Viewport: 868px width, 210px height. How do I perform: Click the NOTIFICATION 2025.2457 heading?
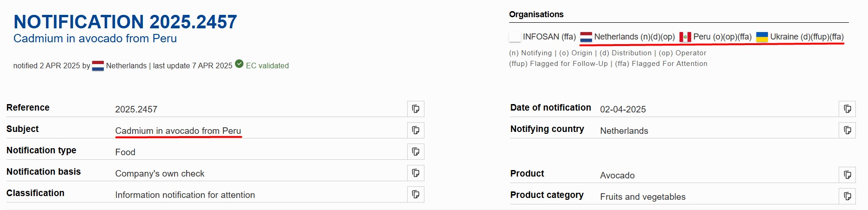[x=125, y=22]
